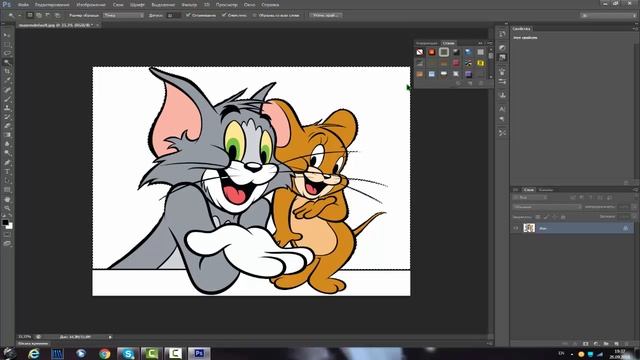Toggle the Сглаживание (Anti-alias) checkbox
The image size is (640, 360).
[x=188, y=15]
